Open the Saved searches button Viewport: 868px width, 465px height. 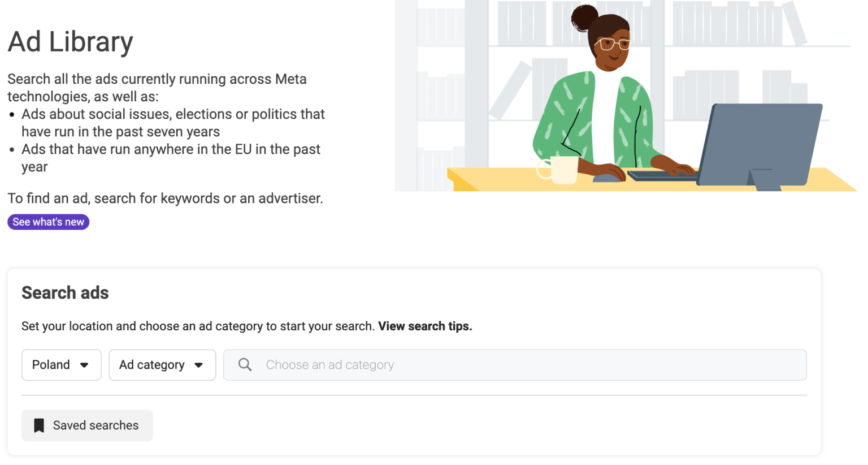[x=87, y=425]
